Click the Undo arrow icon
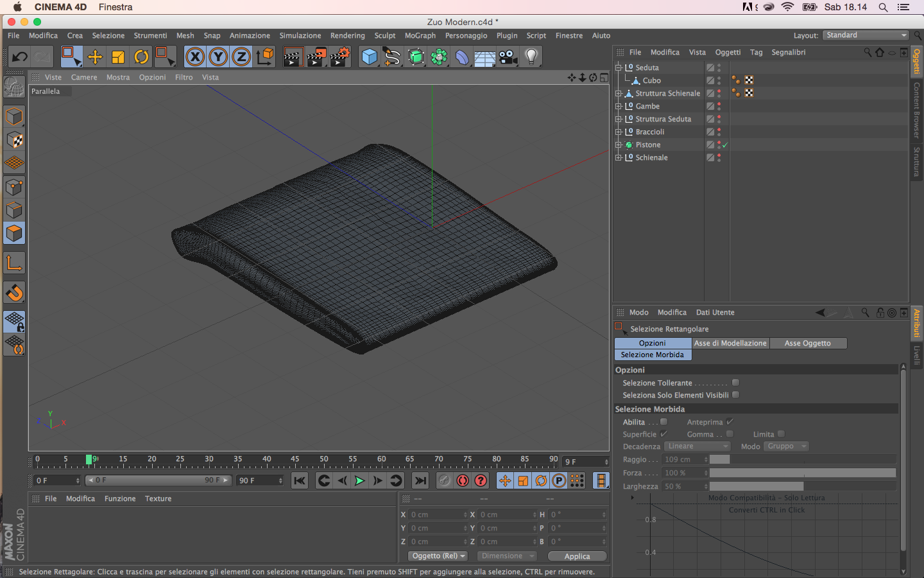The height and width of the screenshot is (578, 924). click(x=19, y=57)
